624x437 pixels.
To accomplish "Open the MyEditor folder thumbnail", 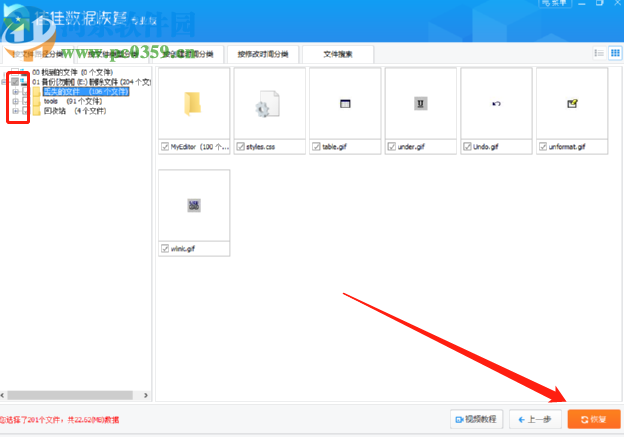I will tap(193, 103).
